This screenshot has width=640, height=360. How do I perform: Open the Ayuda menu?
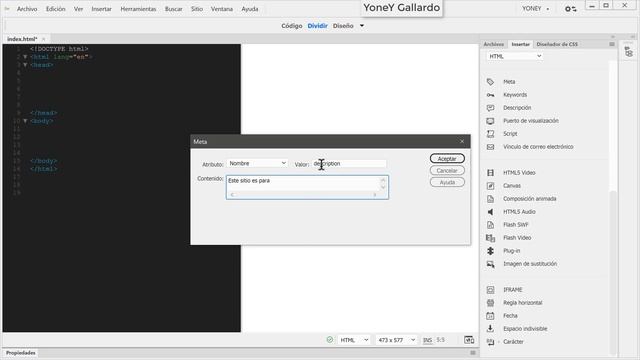point(250,9)
